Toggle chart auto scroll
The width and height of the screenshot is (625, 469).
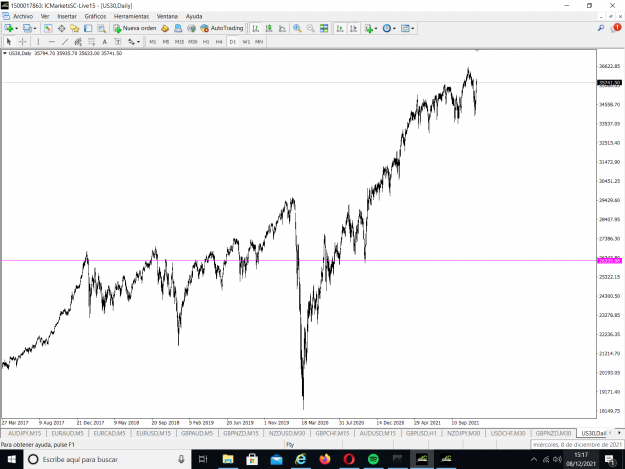click(340, 28)
